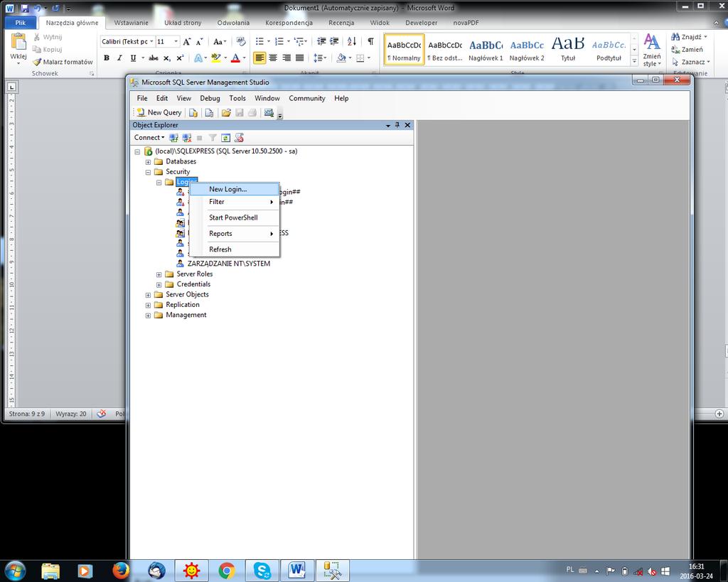Open Object Explorer window position dropdown
Image resolution: width=728 pixels, height=582 pixels.
[x=388, y=125]
